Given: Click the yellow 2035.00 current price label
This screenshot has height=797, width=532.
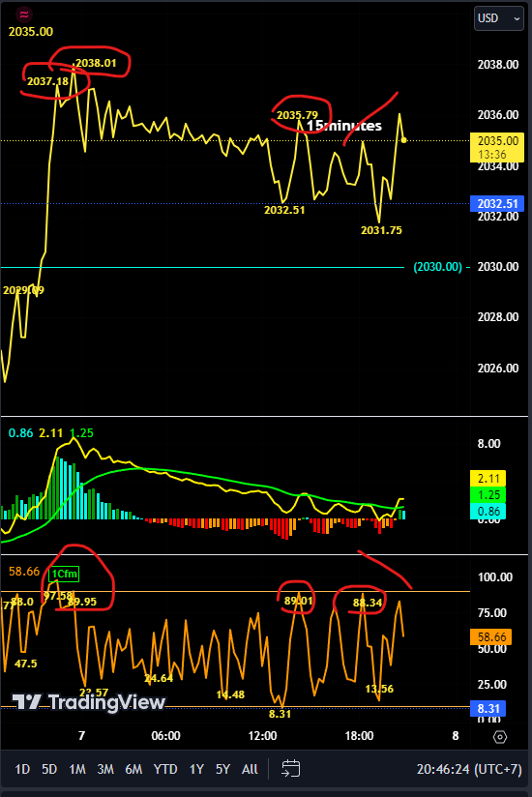Looking at the screenshot, I should pyautogui.click(x=497, y=147).
